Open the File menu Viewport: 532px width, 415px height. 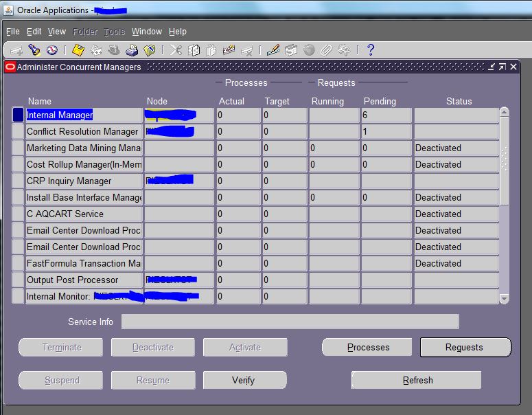click(13, 32)
